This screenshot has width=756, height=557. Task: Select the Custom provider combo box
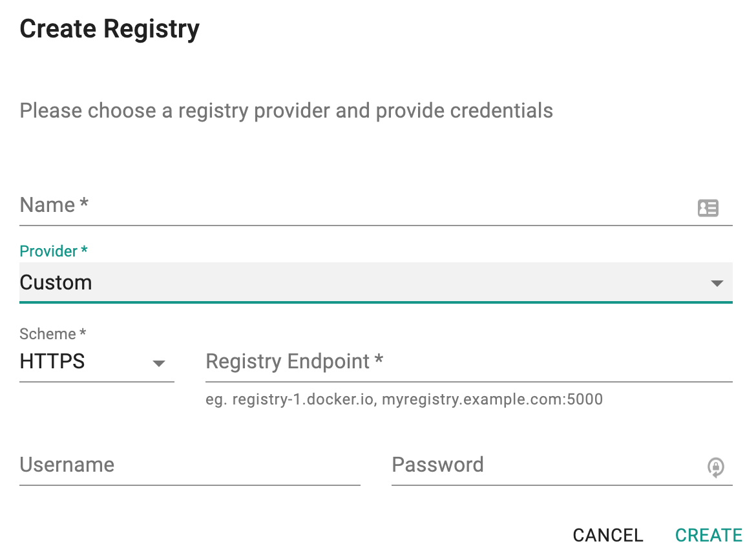[x=375, y=282]
